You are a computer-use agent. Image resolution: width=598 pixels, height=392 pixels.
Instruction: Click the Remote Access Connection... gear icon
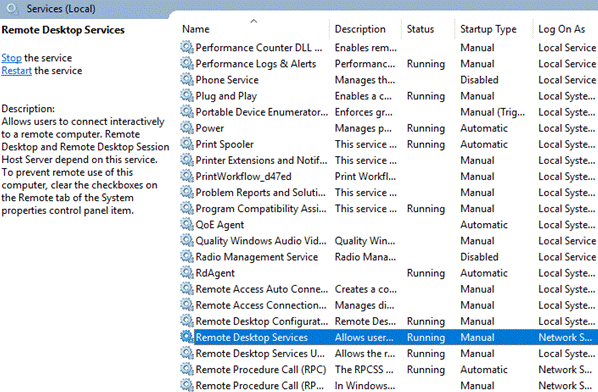click(187, 305)
